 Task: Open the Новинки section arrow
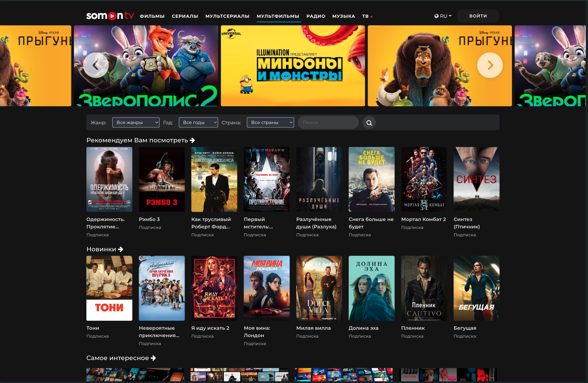(x=120, y=249)
